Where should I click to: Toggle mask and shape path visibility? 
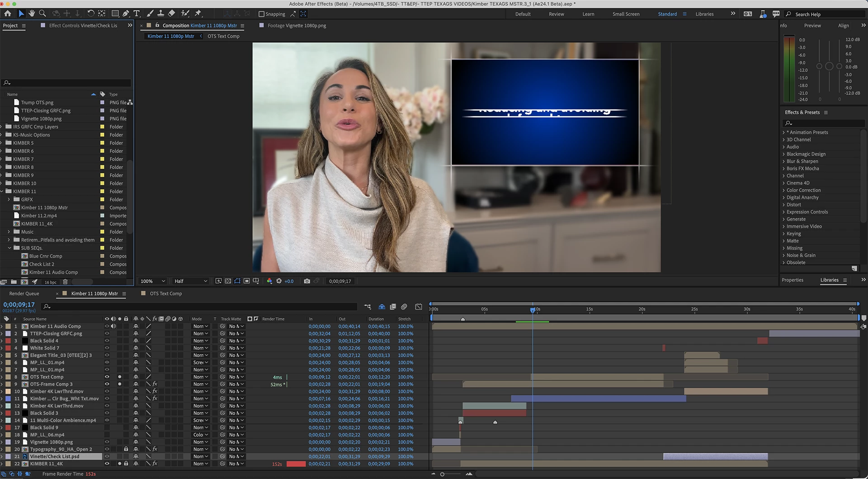tap(237, 281)
